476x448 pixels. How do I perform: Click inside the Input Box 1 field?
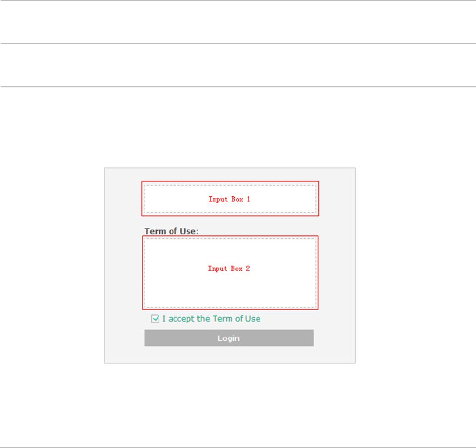(230, 199)
